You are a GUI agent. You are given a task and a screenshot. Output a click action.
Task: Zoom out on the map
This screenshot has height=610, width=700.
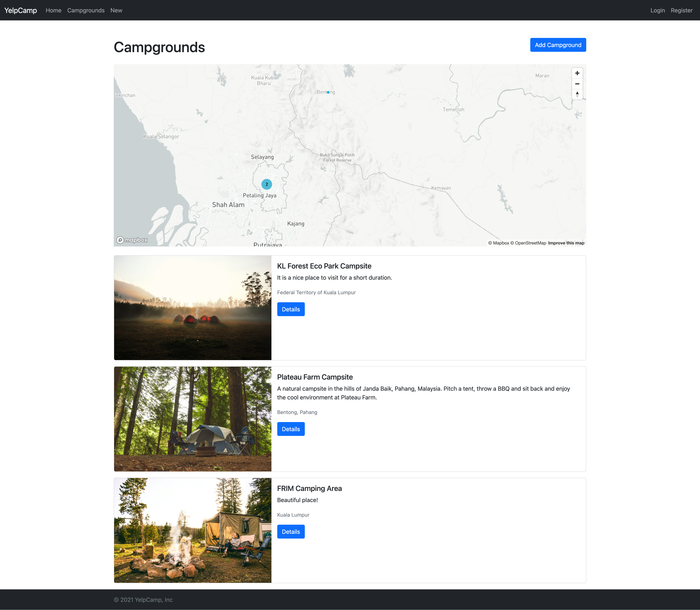(577, 84)
